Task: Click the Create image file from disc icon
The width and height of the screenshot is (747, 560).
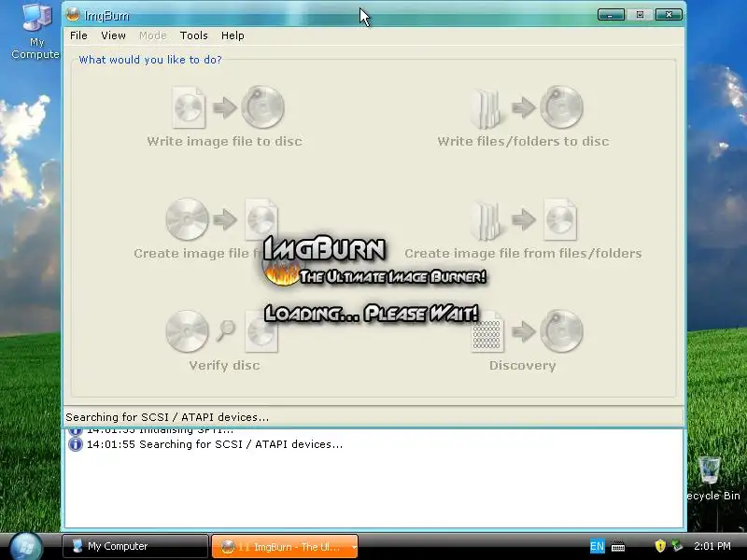Action: coord(222,219)
